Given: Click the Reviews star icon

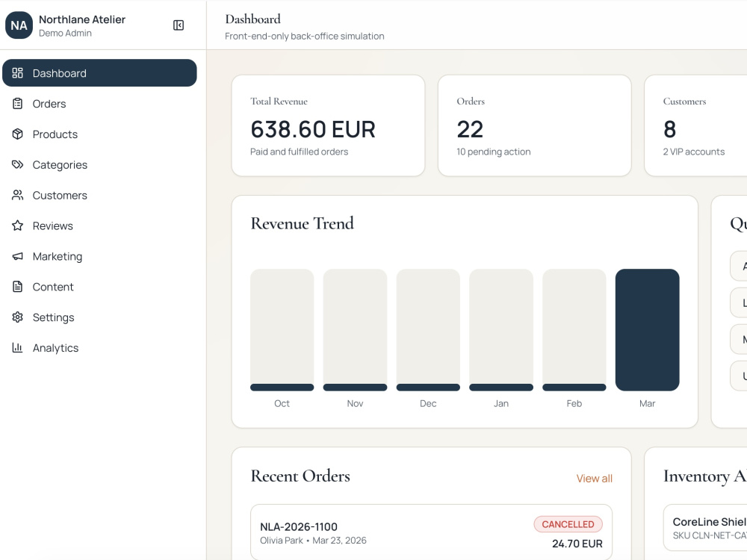Looking at the screenshot, I should point(18,225).
